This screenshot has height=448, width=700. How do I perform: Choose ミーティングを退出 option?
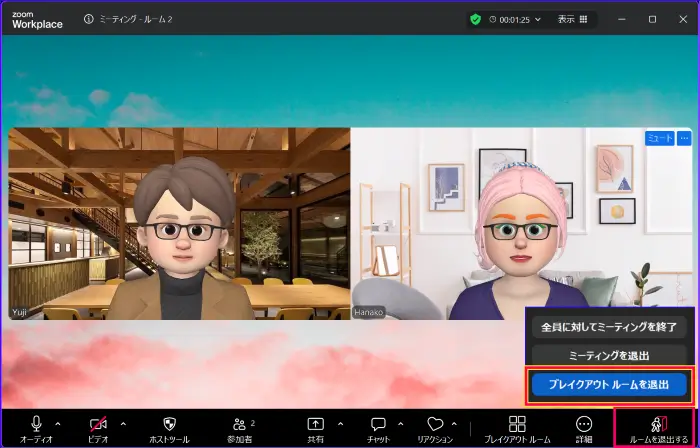tap(609, 356)
